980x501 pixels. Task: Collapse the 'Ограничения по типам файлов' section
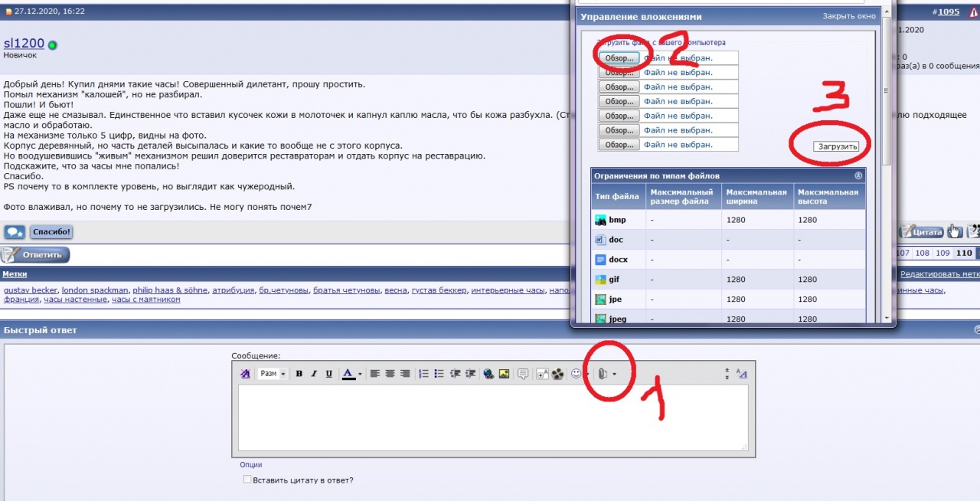coord(858,175)
